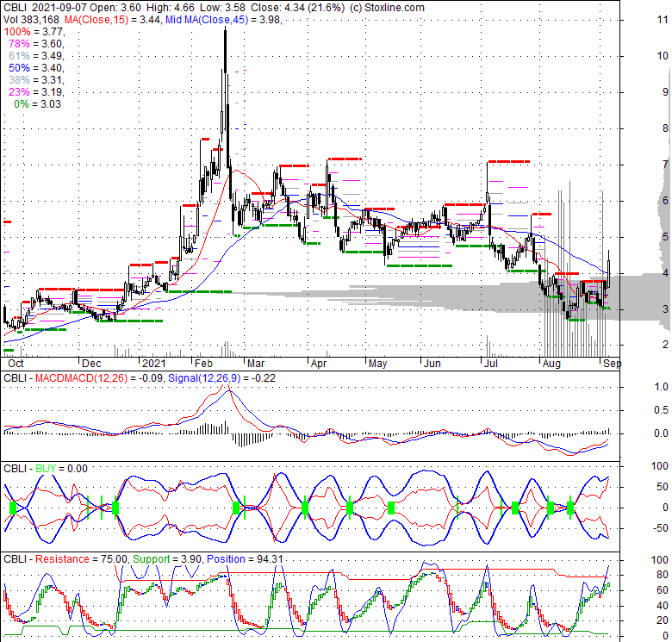The image size is (672, 642).
Task: Click the Apr label on time axis
Action: pos(319,364)
